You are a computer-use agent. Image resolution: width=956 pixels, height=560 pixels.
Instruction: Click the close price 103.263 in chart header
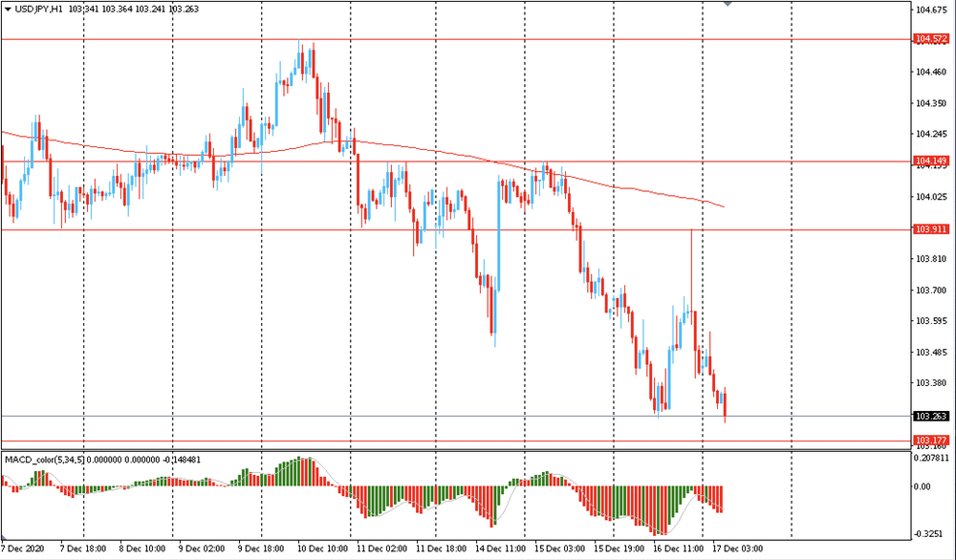pos(185,10)
